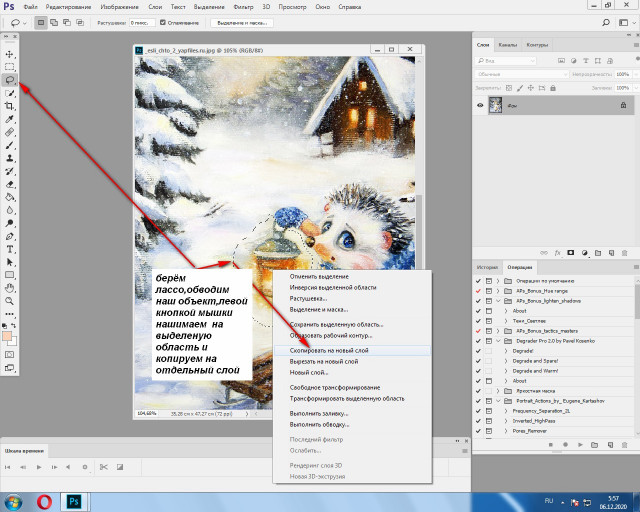Activate the Crop tool
Image resolution: width=640 pixels, height=512 pixels.
[10, 105]
